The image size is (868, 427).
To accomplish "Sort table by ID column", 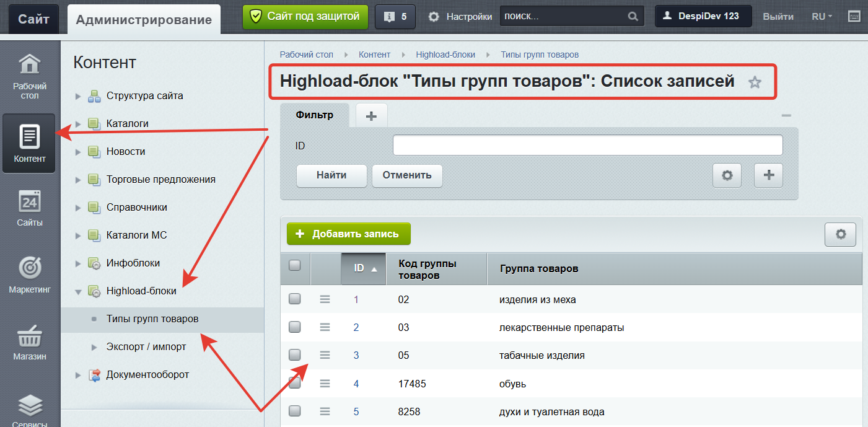I will [x=364, y=268].
